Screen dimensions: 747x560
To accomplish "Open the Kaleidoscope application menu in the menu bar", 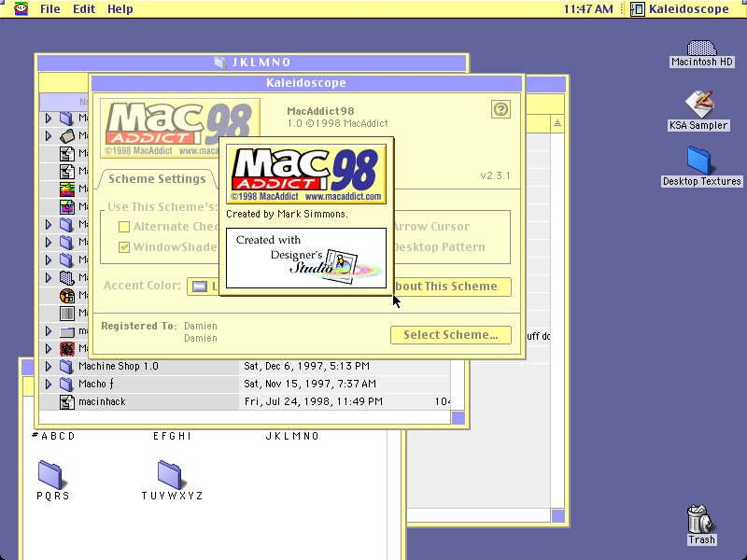I will (680, 9).
